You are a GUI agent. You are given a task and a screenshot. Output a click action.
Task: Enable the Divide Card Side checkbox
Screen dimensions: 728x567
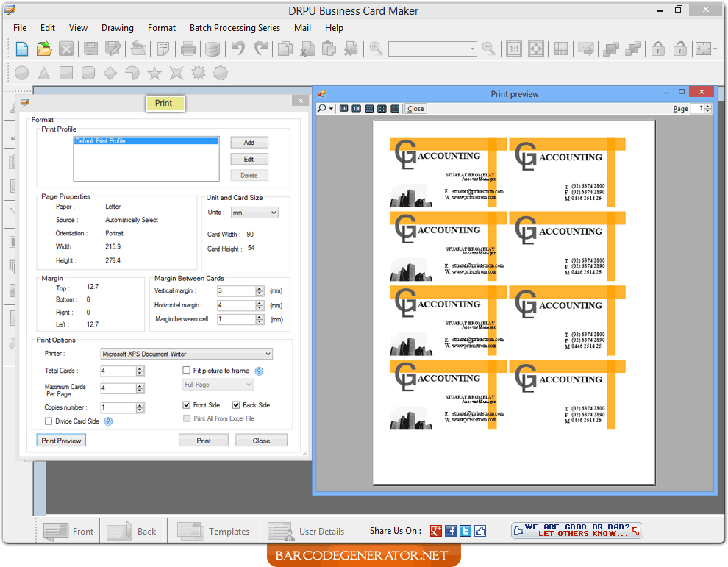point(49,421)
